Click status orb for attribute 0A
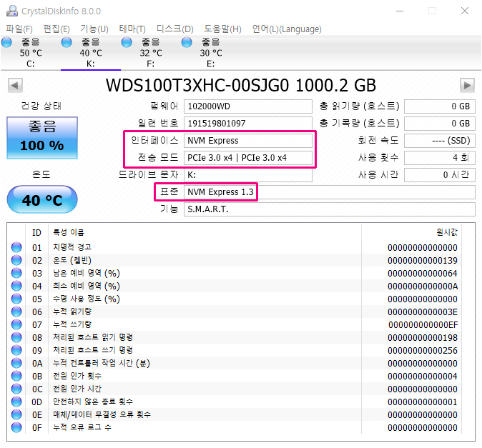482x448 pixels. tap(16, 363)
